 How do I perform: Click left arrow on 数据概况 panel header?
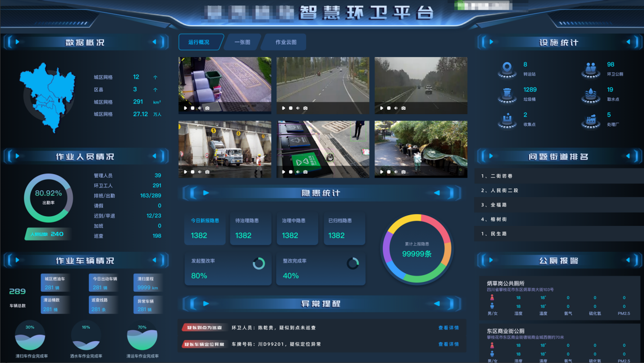tap(17, 42)
